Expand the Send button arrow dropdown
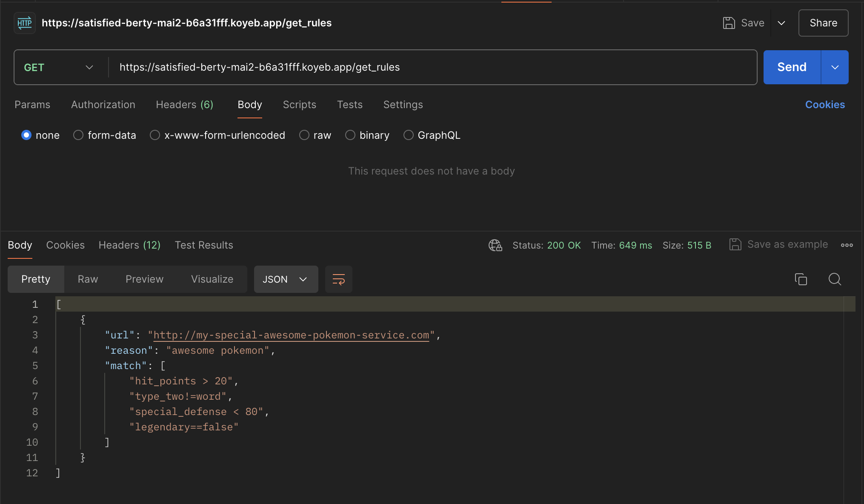864x504 pixels. tap(835, 67)
